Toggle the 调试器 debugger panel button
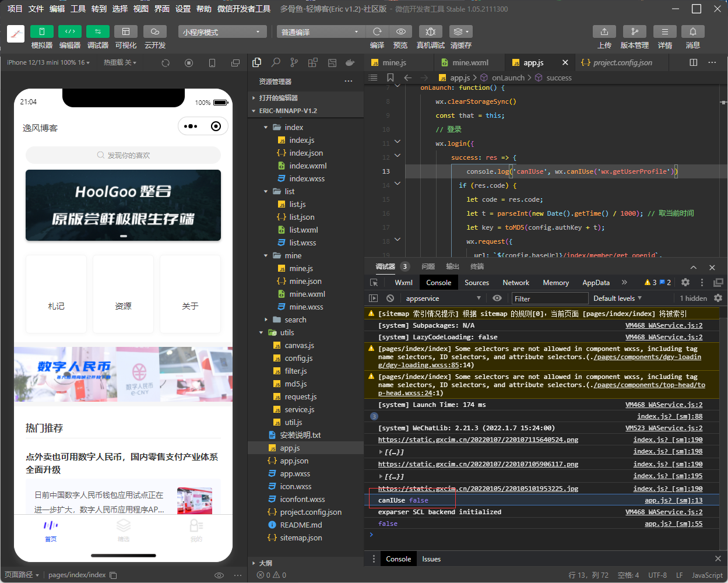This screenshot has height=583, width=728. pyautogui.click(x=98, y=31)
